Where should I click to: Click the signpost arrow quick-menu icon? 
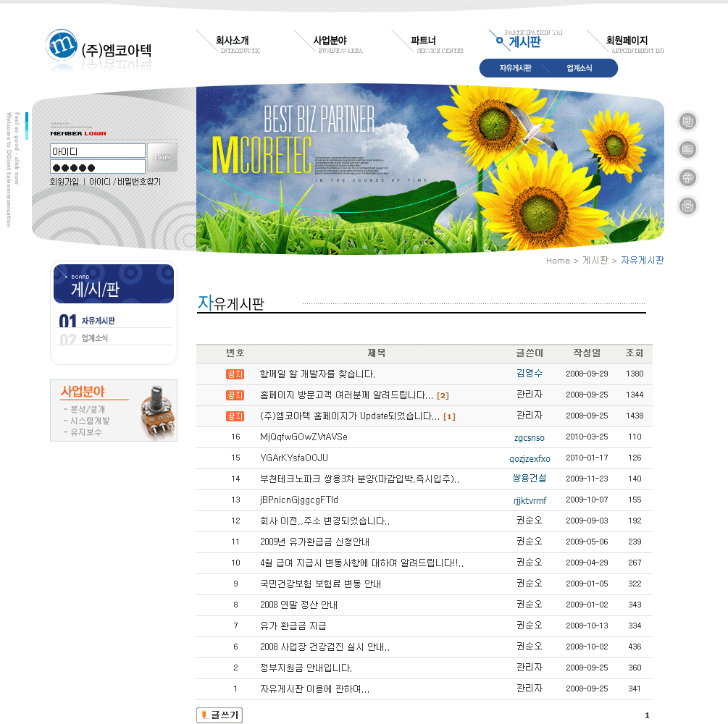pyautogui.click(x=687, y=178)
